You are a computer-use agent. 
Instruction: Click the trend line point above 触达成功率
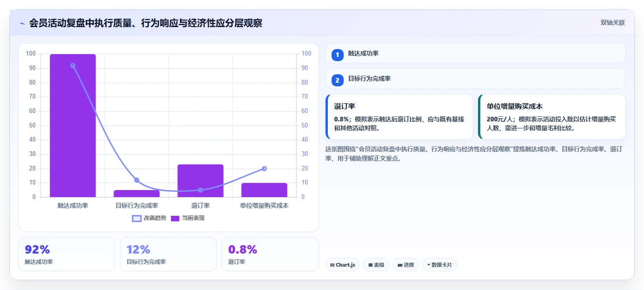pos(73,65)
